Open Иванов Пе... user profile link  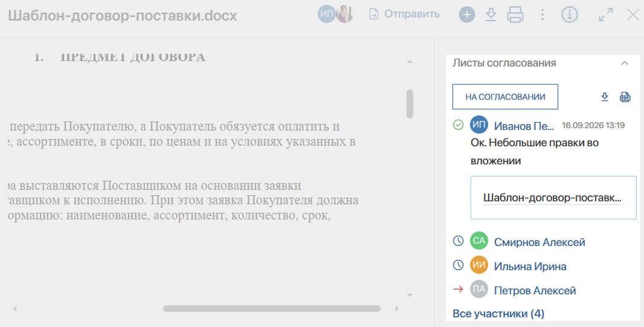[x=524, y=126]
